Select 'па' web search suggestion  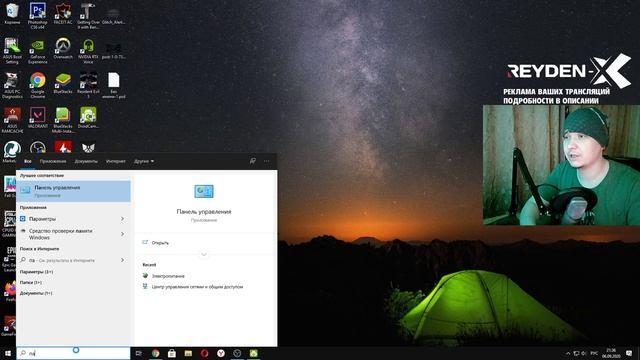click(x=67, y=260)
